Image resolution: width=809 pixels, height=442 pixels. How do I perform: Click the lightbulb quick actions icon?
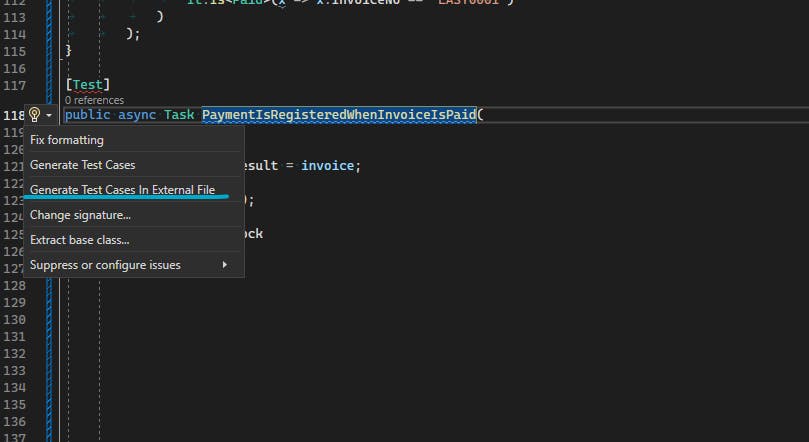click(x=34, y=115)
